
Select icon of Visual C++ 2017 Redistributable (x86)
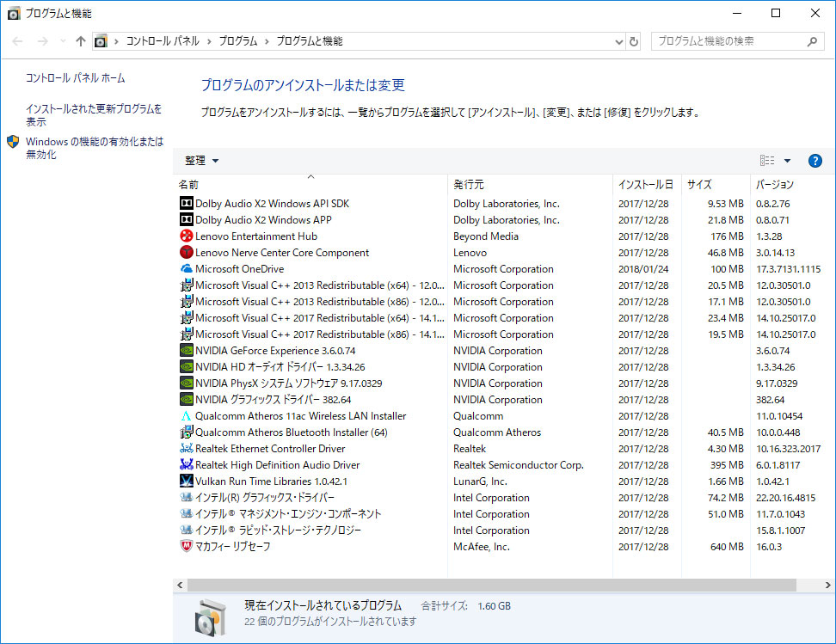186,334
